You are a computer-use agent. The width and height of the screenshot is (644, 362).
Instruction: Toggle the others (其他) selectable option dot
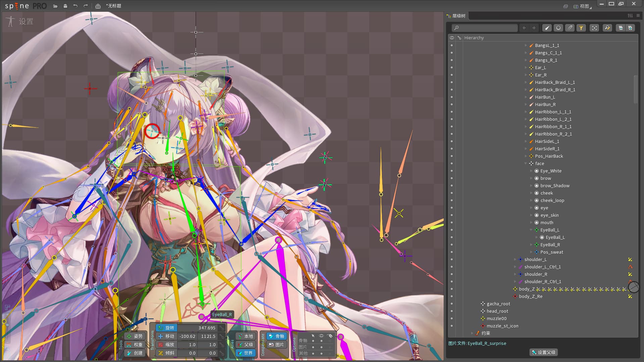(313, 353)
